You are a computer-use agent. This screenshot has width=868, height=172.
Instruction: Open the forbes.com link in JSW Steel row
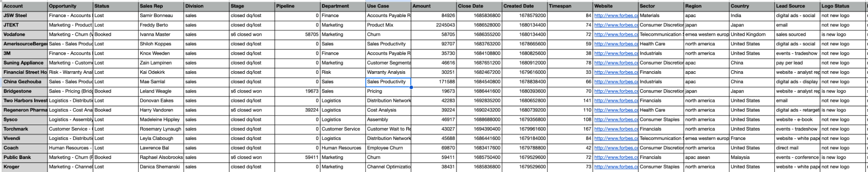tap(616, 16)
